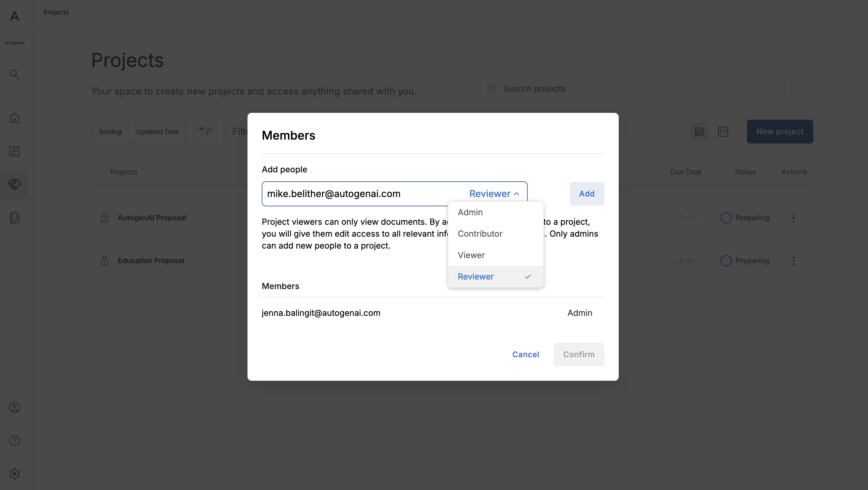The height and width of the screenshot is (490, 868).
Task: Click the Status column header
Action: tap(745, 172)
